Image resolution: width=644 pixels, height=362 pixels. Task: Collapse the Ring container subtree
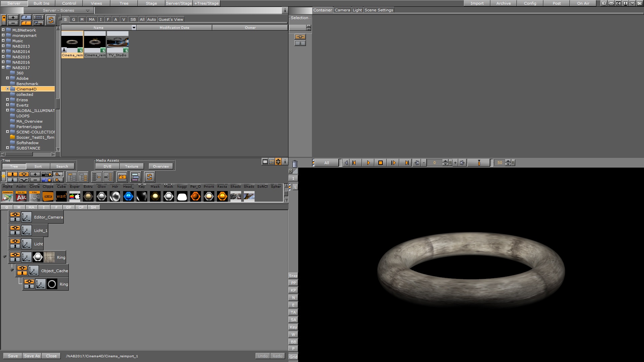pos(5,257)
